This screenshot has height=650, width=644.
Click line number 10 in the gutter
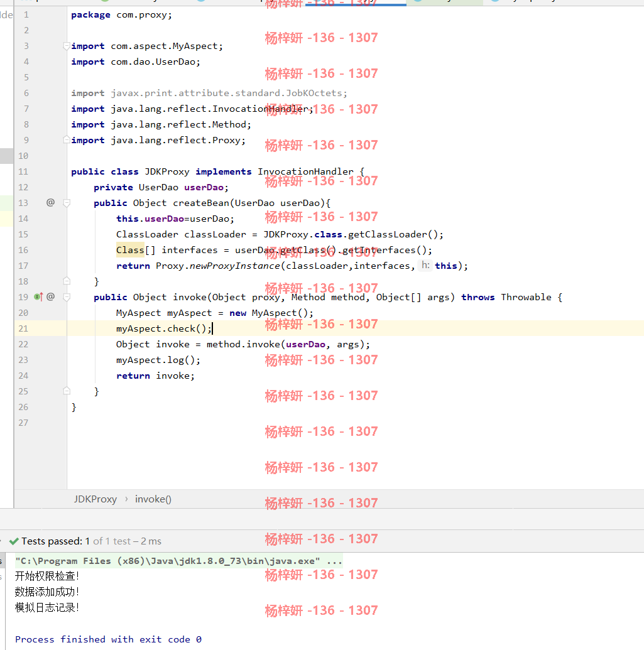click(23, 156)
